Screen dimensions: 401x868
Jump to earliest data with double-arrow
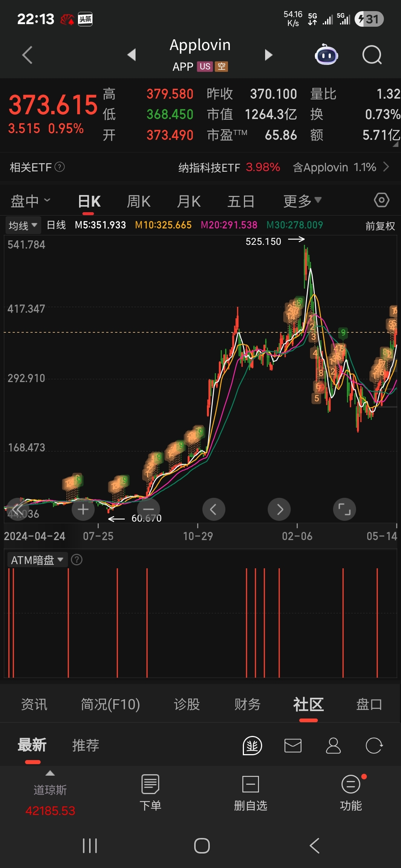pyautogui.click(x=18, y=509)
